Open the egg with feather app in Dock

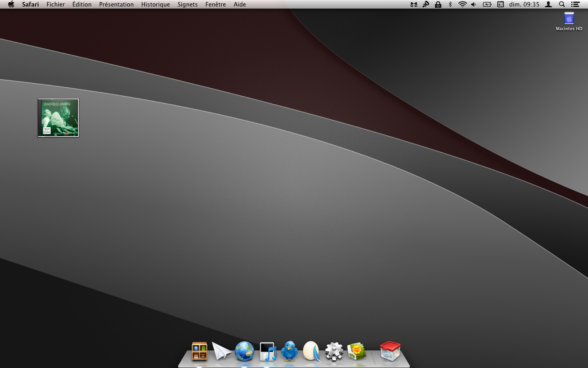pos(312,351)
